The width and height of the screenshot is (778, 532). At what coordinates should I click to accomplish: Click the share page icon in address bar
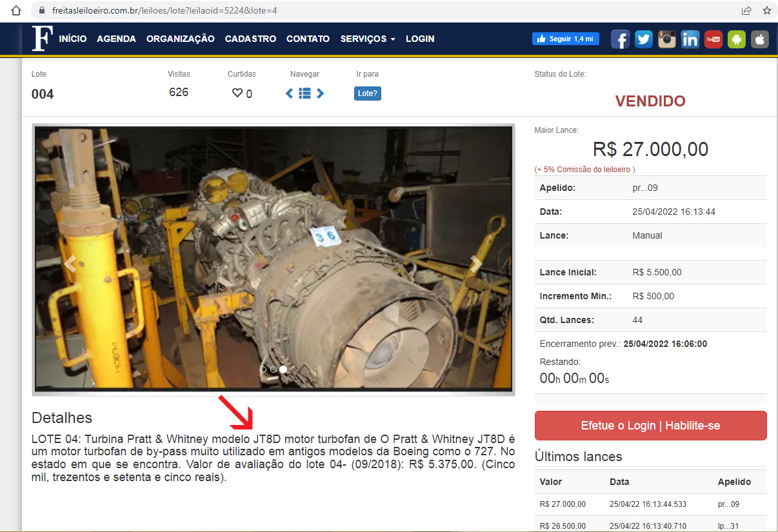point(746,10)
